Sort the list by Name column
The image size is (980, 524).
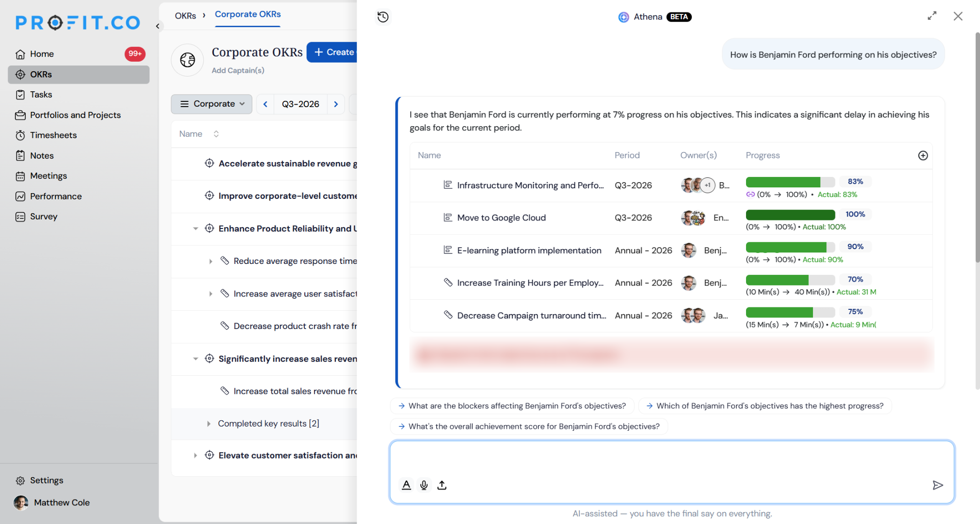tap(216, 134)
